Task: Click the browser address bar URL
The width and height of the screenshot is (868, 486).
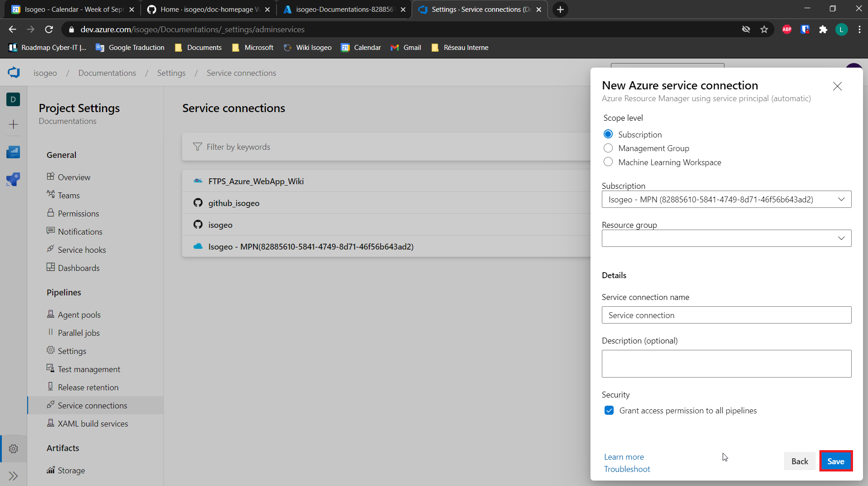Action: point(193,29)
